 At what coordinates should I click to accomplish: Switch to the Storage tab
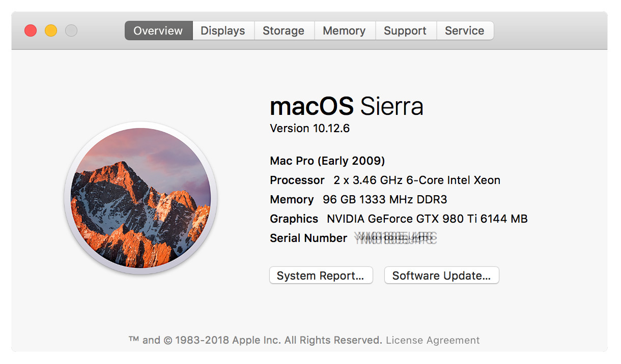(284, 31)
